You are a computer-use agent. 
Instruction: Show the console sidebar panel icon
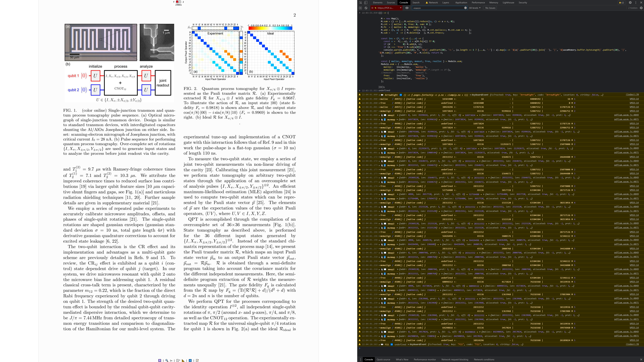coord(361,8)
